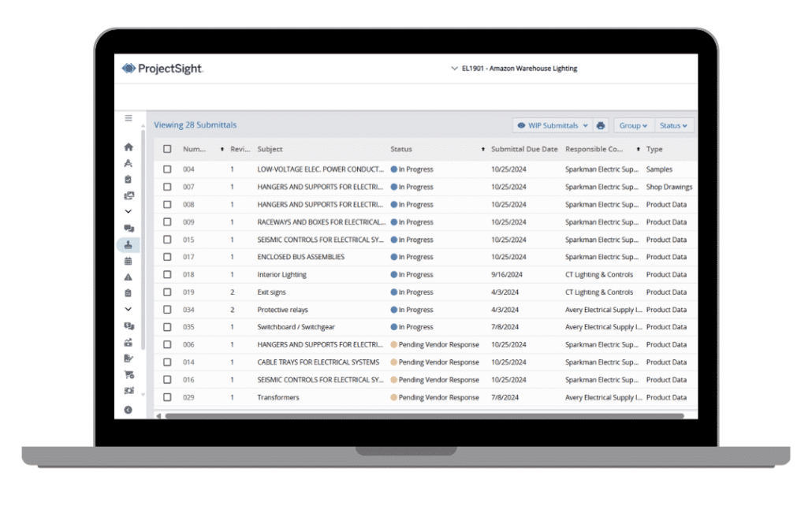812x524 pixels.
Task: Open the contract signing pencil icon in sidebar
Action: (129, 359)
